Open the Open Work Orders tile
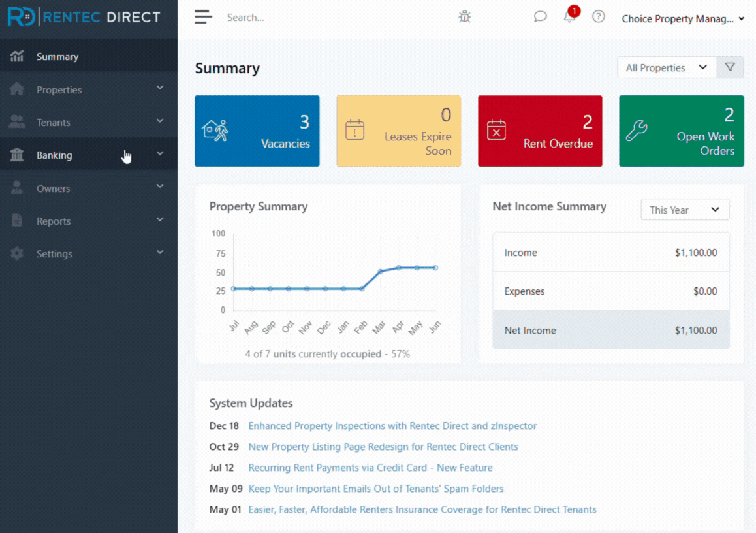The height and width of the screenshot is (533, 756). tap(681, 131)
